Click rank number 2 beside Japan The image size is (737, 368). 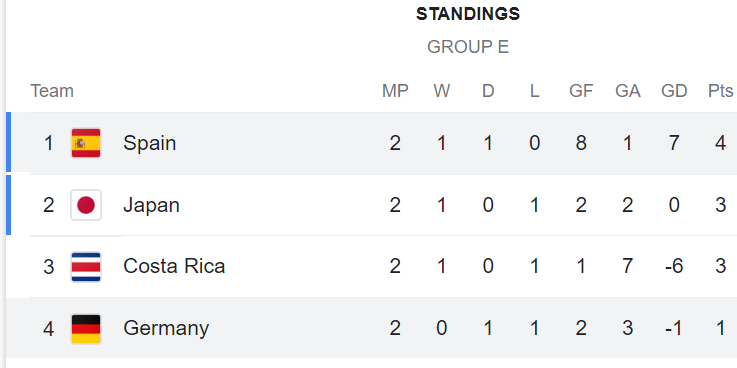click(49, 205)
